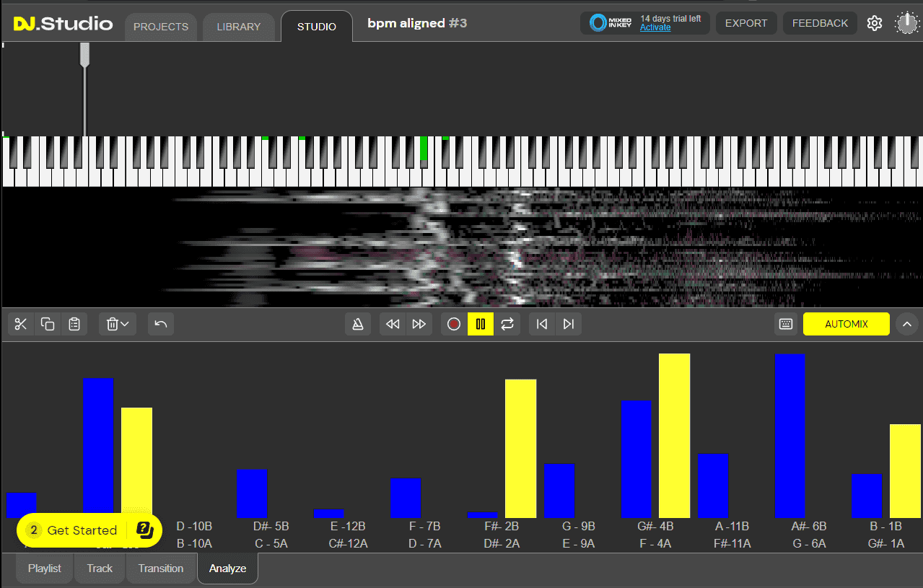Select the Cut (scissors) tool
Image resolution: width=923 pixels, height=588 pixels.
pyautogui.click(x=20, y=324)
